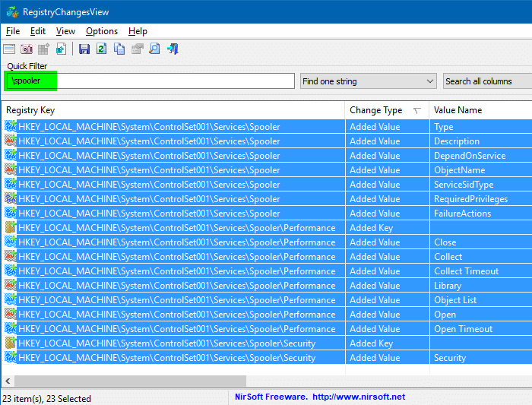This screenshot has height=405, width=532.
Task: Click the row icon beside the Type value
Action: point(11,127)
